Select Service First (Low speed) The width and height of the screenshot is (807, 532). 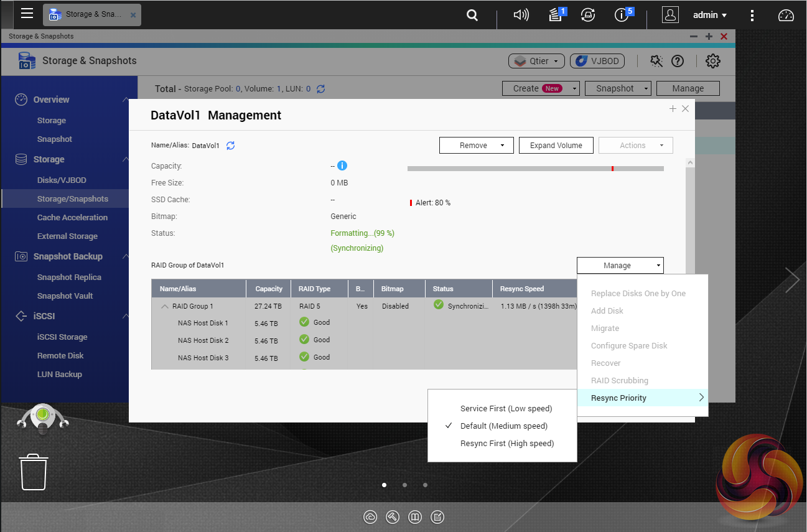tap(506, 409)
